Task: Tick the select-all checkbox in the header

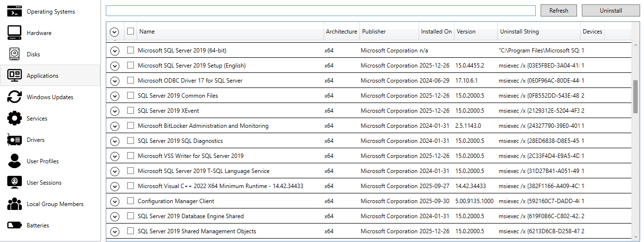Action: [x=131, y=31]
